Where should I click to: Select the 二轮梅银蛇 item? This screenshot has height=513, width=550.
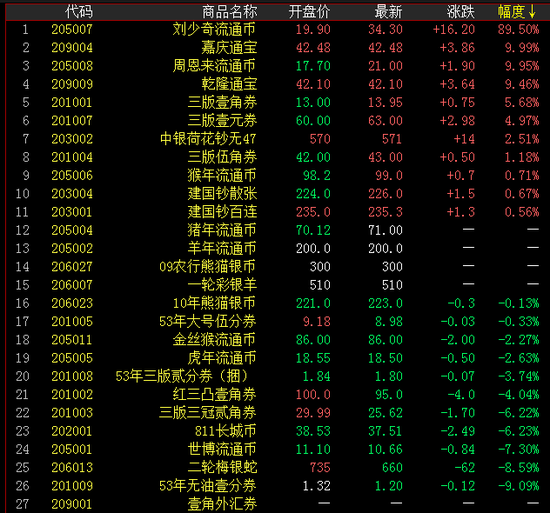pos(222,467)
